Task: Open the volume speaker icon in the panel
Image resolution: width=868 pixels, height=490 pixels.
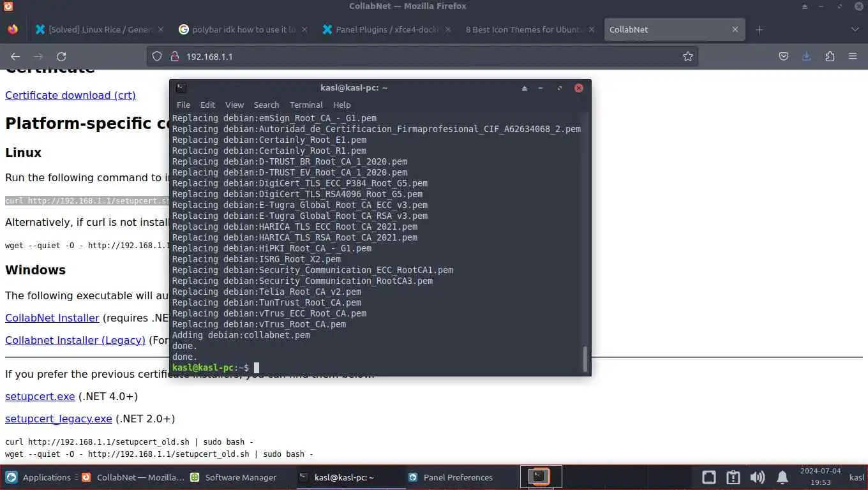Action: tap(758, 477)
